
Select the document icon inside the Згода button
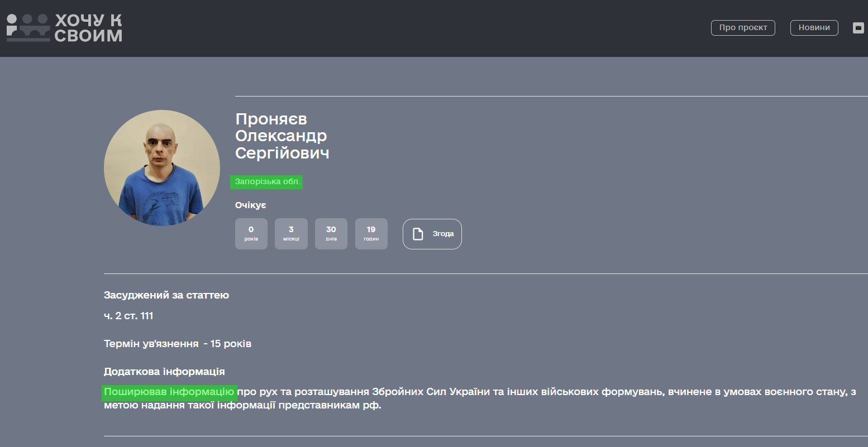pyautogui.click(x=417, y=234)
